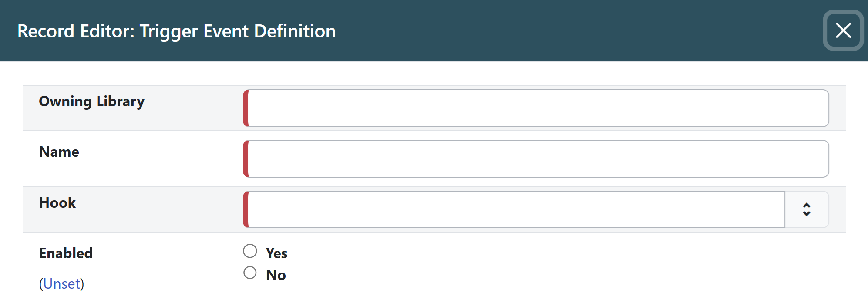Dismiss the Trigger Event Definition editor
Screen dimensions: 868x300
[x=843, y=30]
